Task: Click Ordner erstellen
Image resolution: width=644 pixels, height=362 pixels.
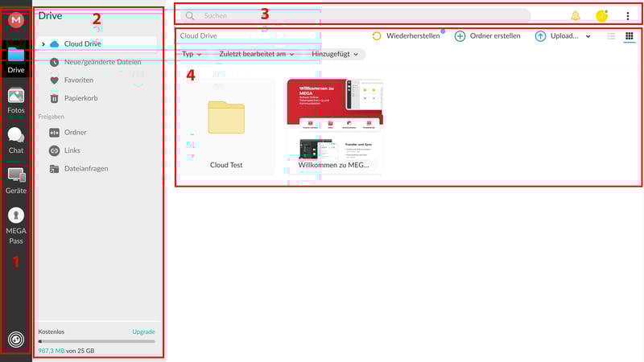Action: (488, 36)
